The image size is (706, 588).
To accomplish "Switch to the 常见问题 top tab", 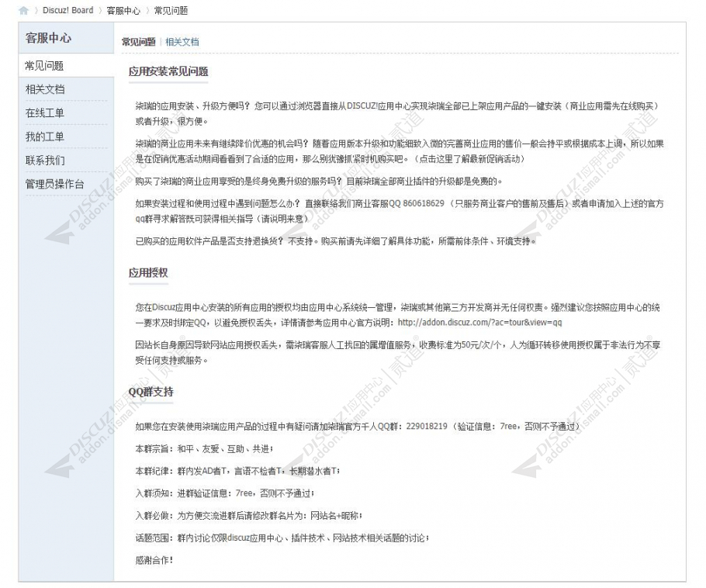I will [x=139, y=42].
